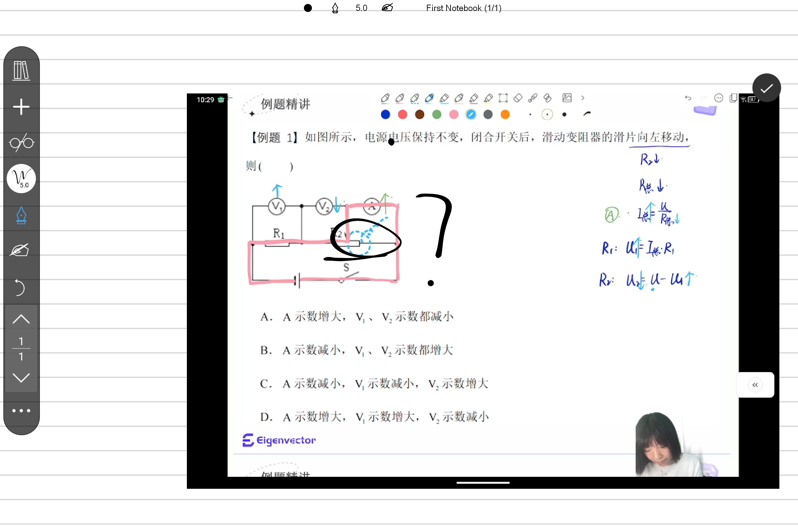Tap answer option C text line
798x532 pixels.
[374, 383]
